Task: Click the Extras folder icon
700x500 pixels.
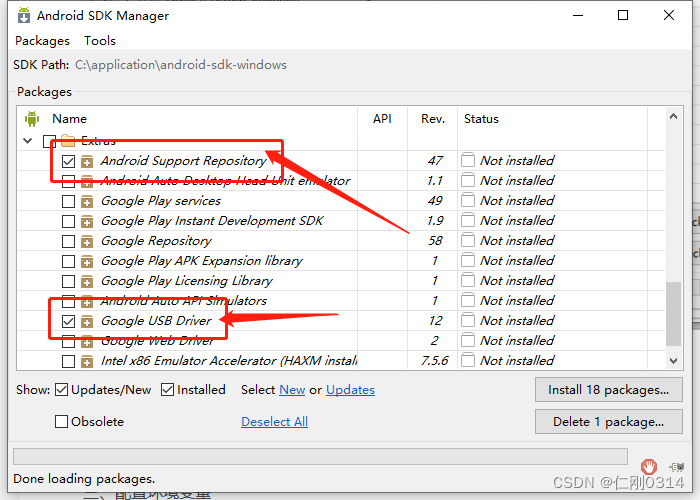Action: [68, 141]
